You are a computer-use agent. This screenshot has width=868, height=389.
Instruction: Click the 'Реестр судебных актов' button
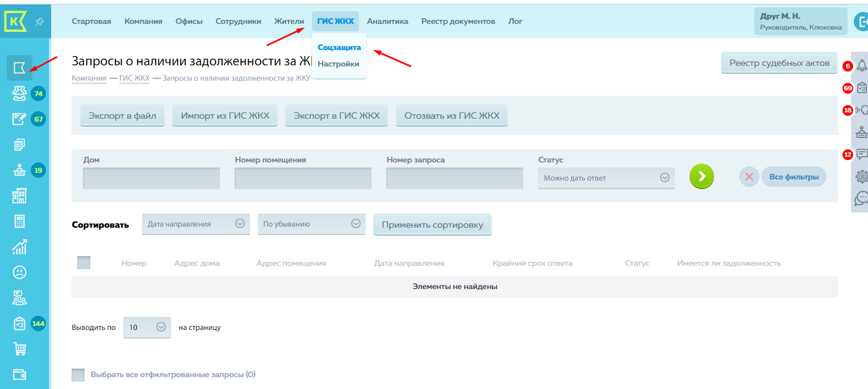[780, 63]
